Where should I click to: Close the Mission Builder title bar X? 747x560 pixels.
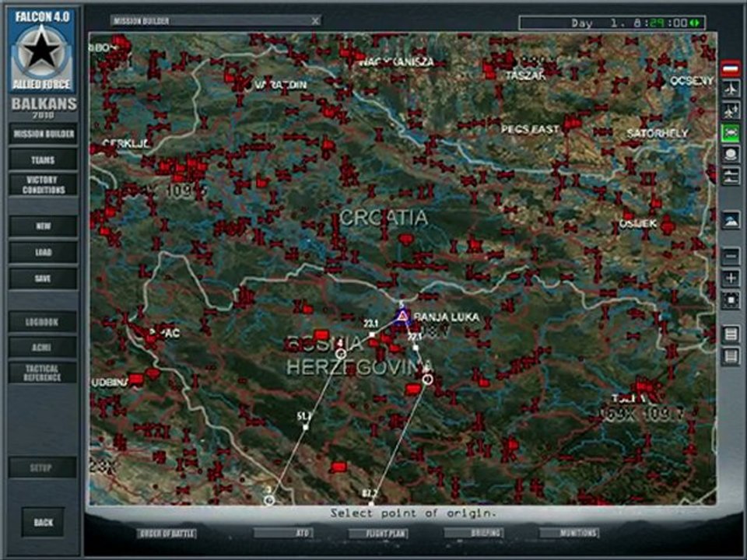point(315,20)
